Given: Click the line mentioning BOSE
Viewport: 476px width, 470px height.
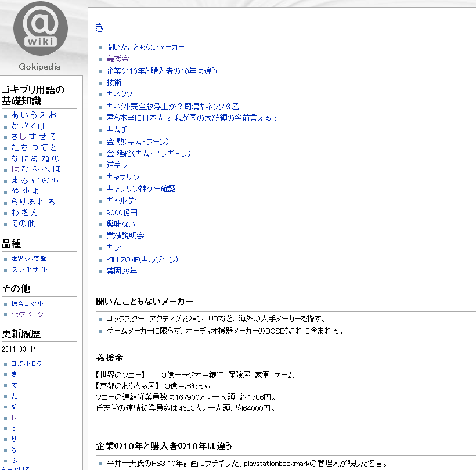Looking at the screenshot, I should tap(225, 331).
